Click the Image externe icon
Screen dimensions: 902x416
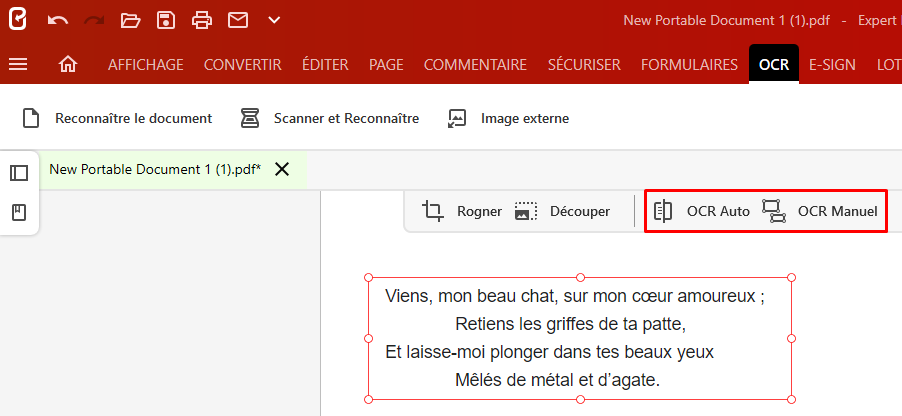[457, 118]
